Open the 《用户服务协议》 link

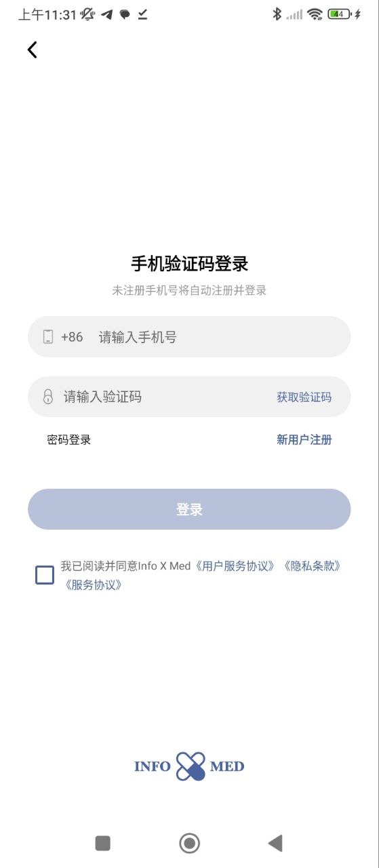click(x=235, y=566)
